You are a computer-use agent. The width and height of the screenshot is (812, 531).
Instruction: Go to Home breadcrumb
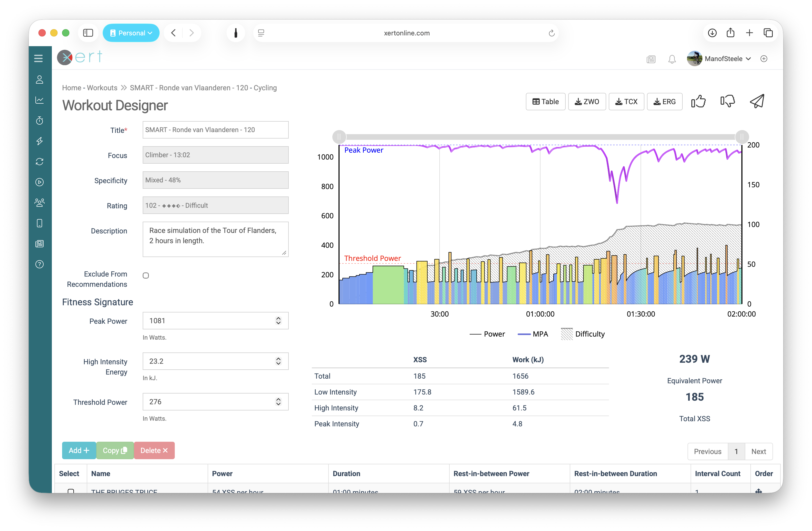[x=72, y=88]
